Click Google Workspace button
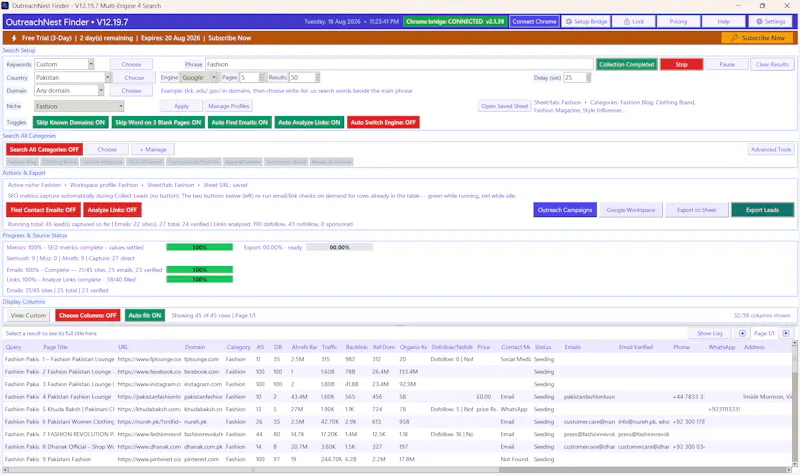 [631, 210]
